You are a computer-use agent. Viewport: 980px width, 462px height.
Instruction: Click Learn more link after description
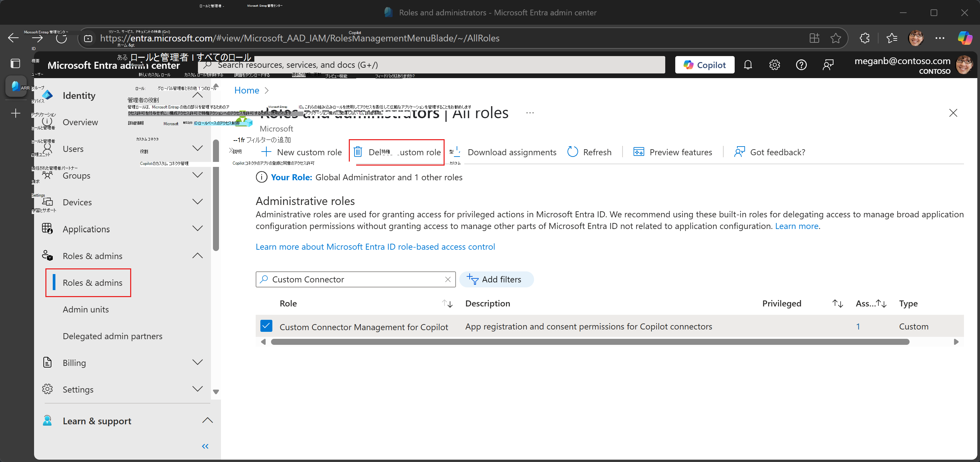point(797,226)
